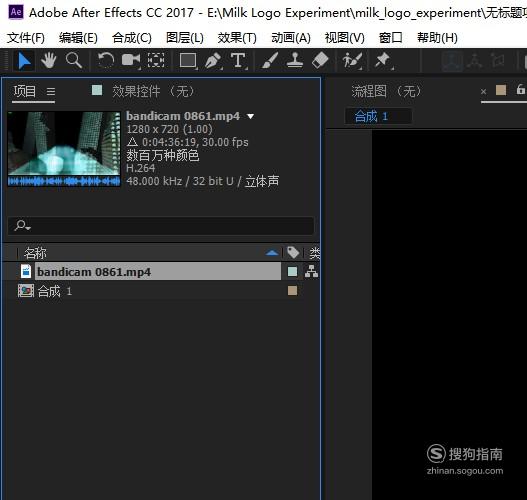Click the 名称 column header
This screenshot has width=527, height=500.
click(x=35, y=253)
